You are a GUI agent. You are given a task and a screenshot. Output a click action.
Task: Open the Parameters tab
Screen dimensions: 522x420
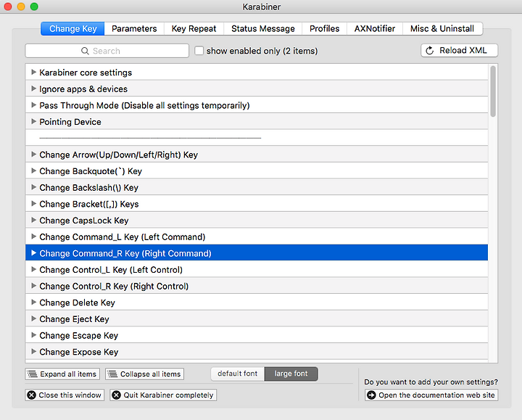pos(134,28)
